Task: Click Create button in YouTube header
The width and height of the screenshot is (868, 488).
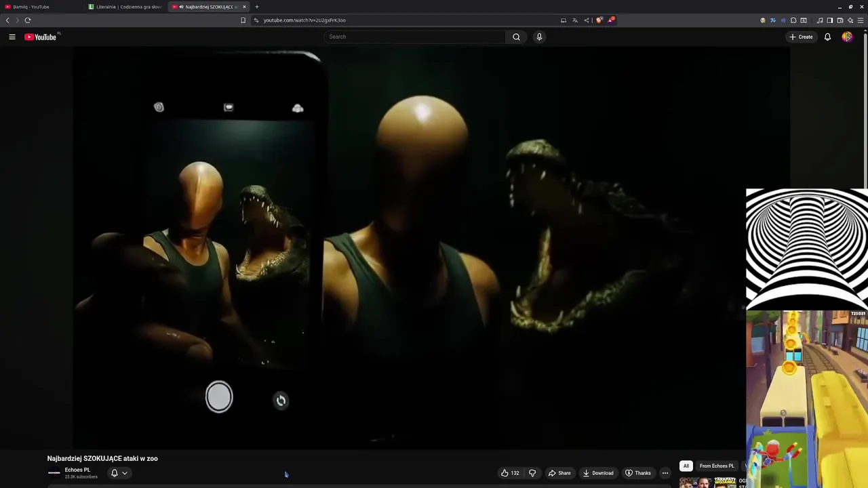Action: (801, 37)
